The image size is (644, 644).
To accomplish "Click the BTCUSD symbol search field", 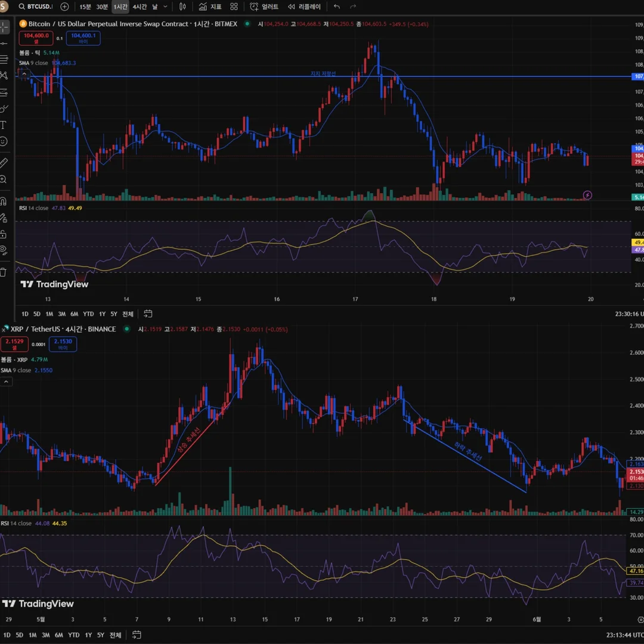I will [x=35, y=7].
